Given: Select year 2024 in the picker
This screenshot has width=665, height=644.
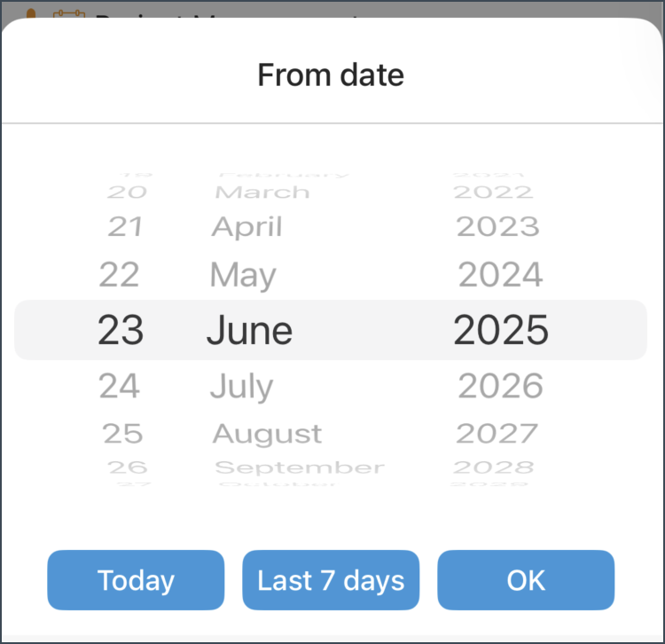Looking at the screenshot, I should (500, 274).
